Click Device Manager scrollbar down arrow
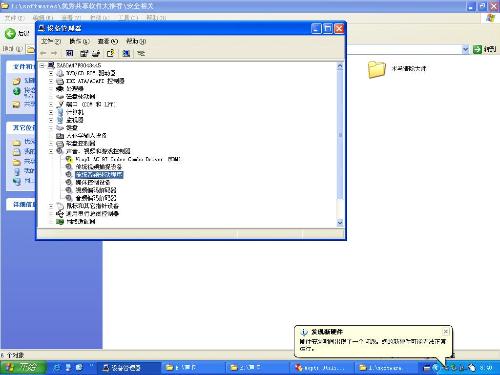This screenshot has width=500, height=375. coord(340,223)
